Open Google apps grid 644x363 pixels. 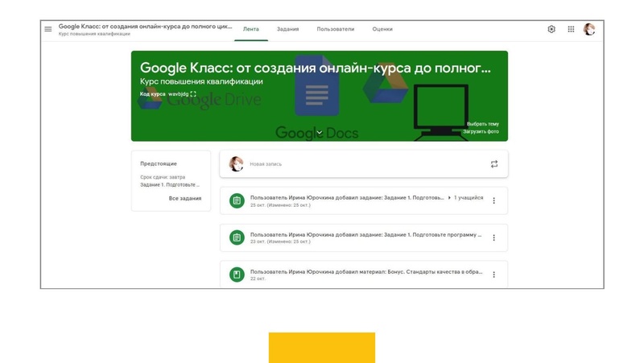tap(571, 29)
